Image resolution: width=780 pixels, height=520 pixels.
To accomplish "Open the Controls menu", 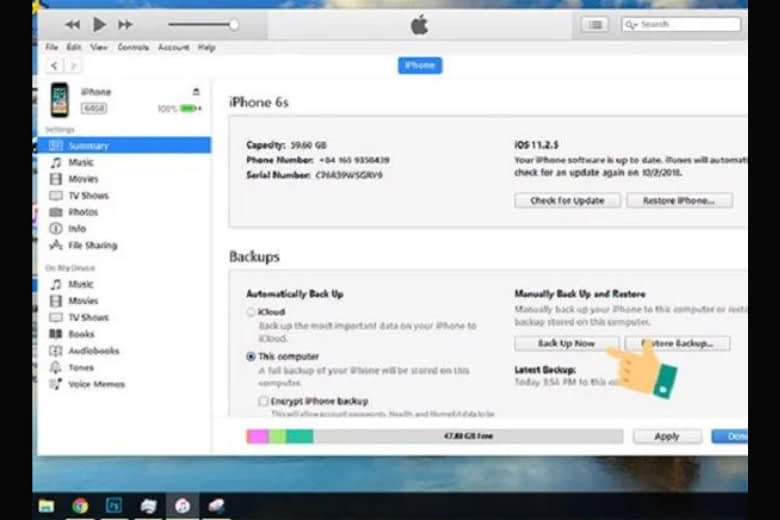I will pyautogui.click(x=133, y=47).
